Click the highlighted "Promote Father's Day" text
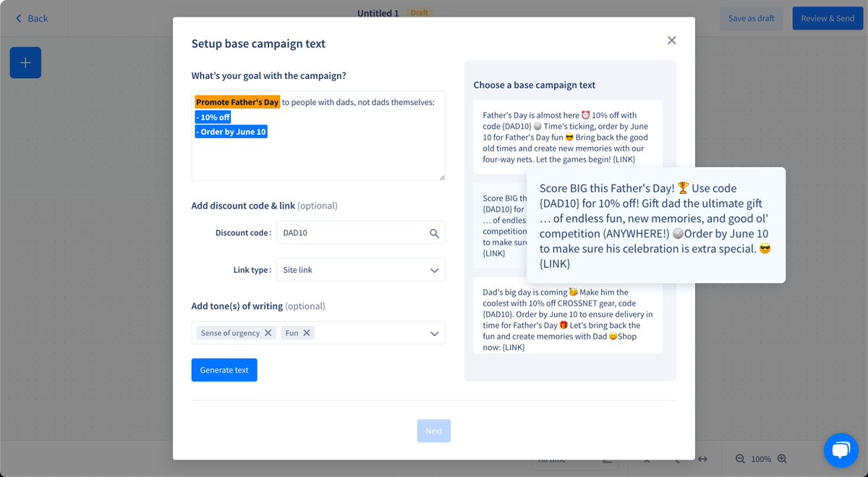The width and height of the screenshot is (868, 477). coord(237,102)
